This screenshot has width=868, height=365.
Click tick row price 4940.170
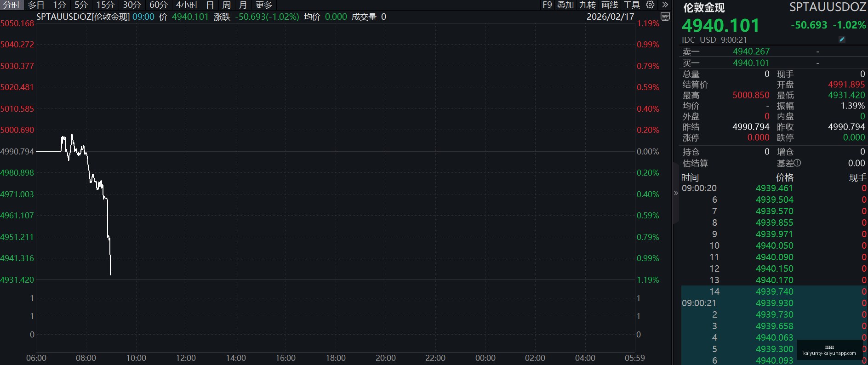click(x=774, y=280)
